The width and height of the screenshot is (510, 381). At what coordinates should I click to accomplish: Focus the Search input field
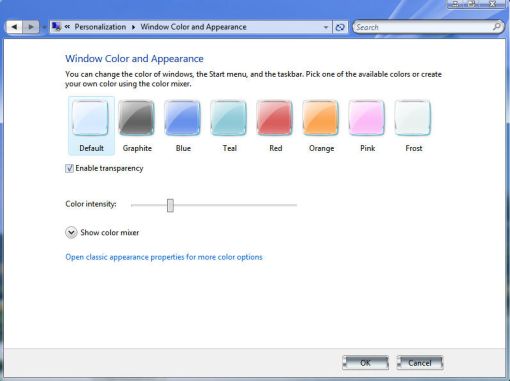423,27
